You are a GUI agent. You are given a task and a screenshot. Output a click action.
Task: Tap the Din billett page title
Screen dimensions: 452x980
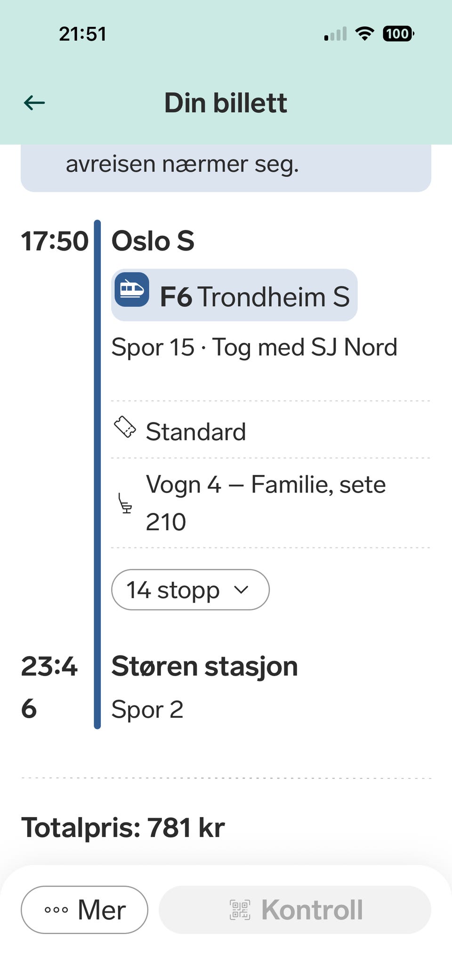[226, 103]
